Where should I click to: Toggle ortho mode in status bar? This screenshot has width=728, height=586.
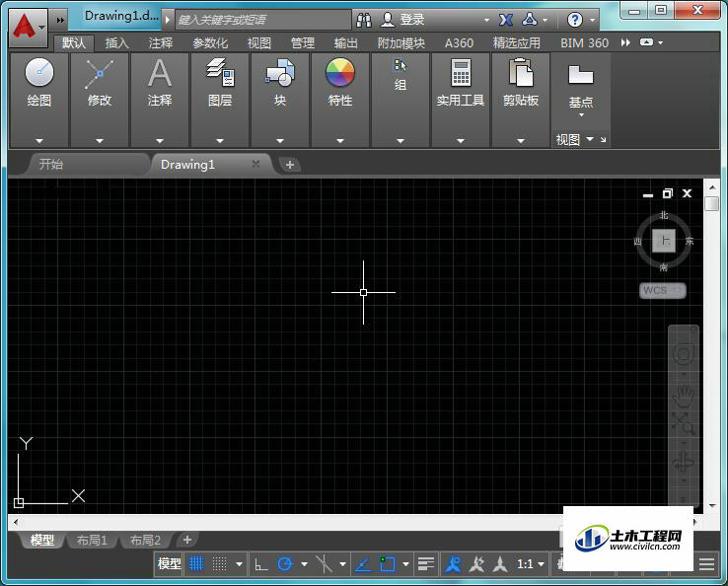(261, 563)
